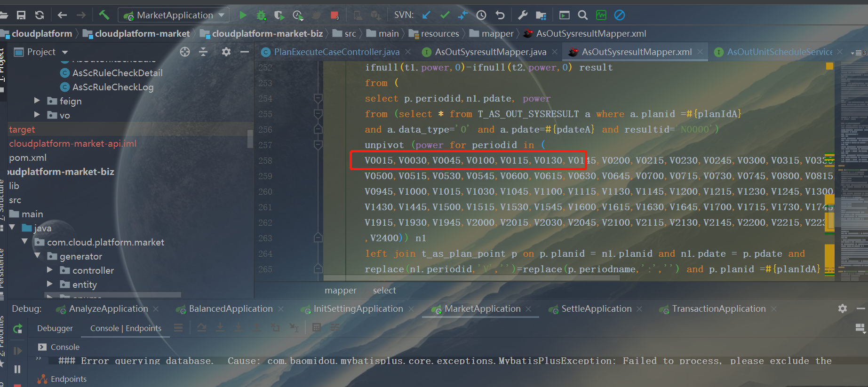The height and width of the screenshot is (387, 868).
Task: Collapse all nodes in the Project panel
Action: (203, 52)
